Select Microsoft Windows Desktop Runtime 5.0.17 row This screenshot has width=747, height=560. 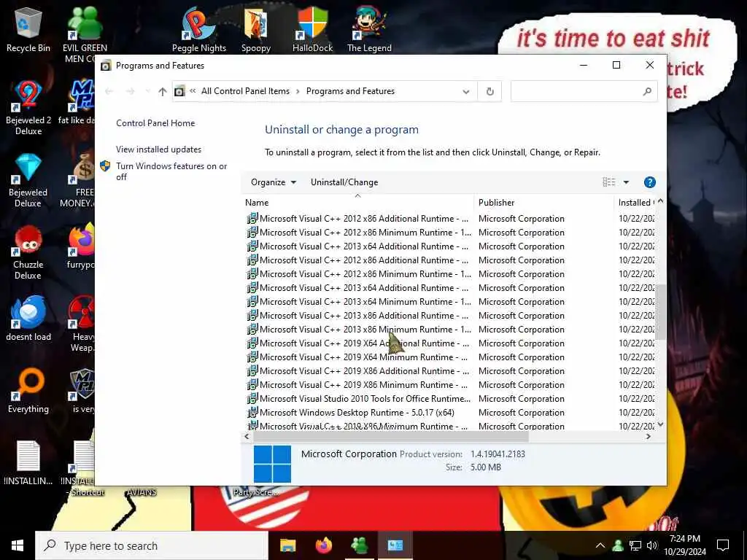click(x=450, y=413)
